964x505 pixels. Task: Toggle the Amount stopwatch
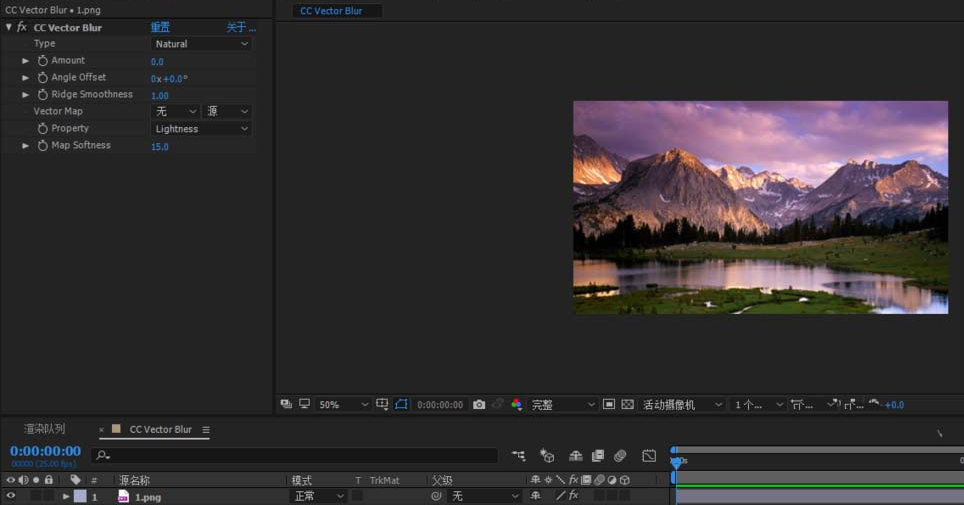[x=42, y=60]
